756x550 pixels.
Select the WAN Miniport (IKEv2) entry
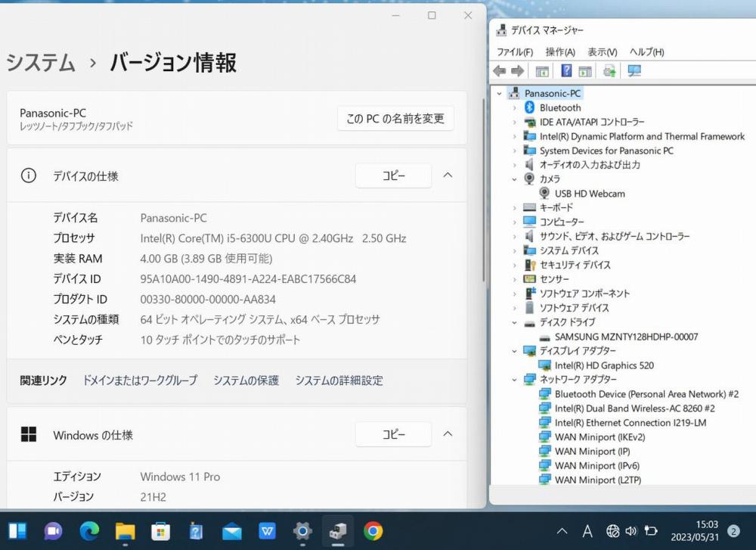[600, 437]
